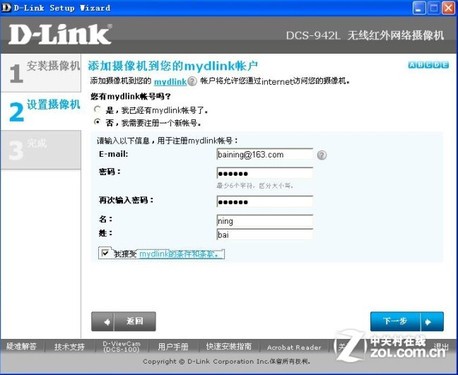Open 技术支持 in the bottom bar
This screenshot has width=458, height=375.
tap(69, 347)
